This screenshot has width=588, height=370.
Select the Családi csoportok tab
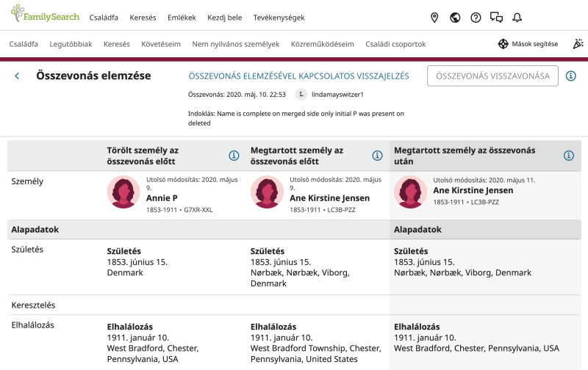point(395,44)
